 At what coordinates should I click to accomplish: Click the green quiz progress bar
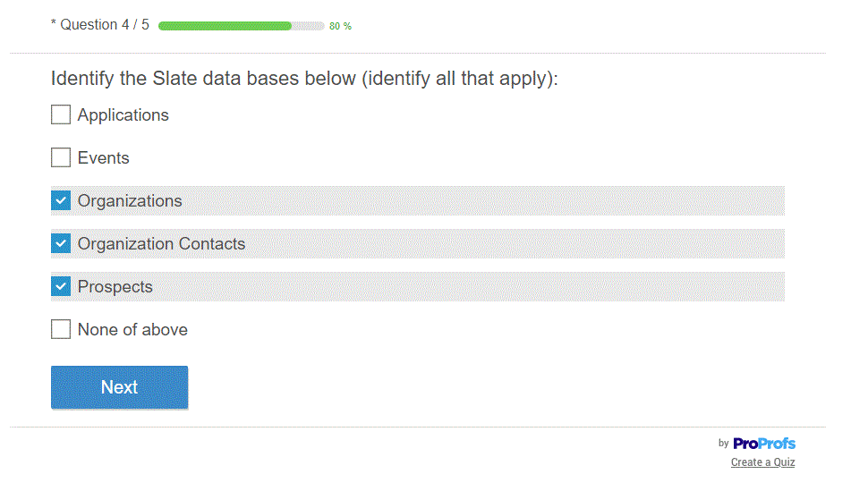point(225,26)
